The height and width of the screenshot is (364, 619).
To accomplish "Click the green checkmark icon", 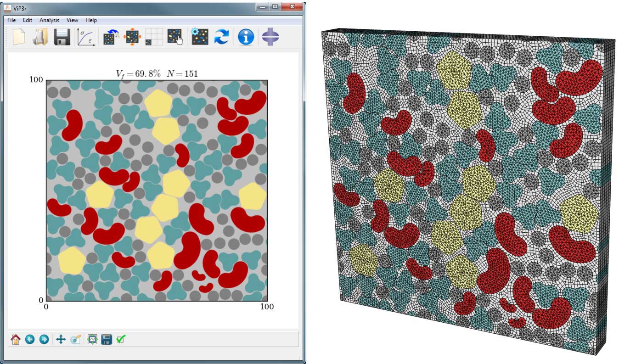I will 121,340.
